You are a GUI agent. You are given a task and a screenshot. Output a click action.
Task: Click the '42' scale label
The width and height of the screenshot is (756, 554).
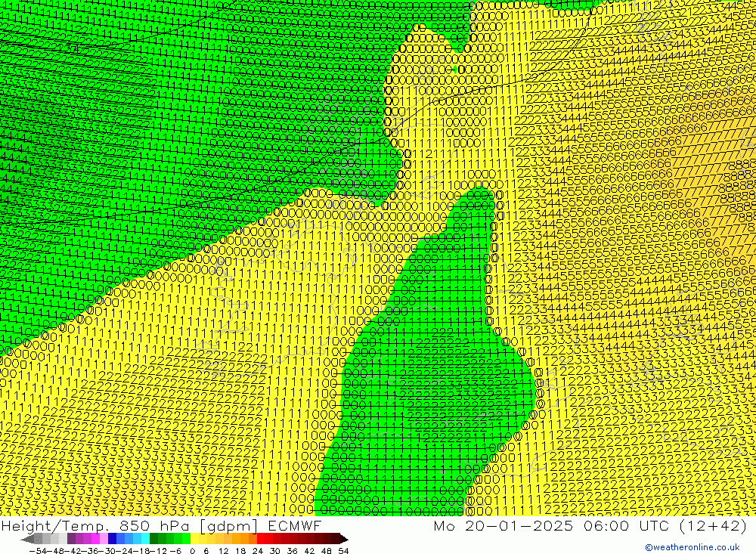[x=309, y=551]
